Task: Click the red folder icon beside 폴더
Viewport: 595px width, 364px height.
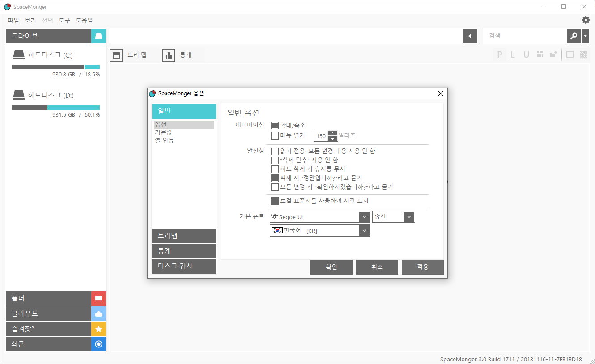Action: [99, 299]
